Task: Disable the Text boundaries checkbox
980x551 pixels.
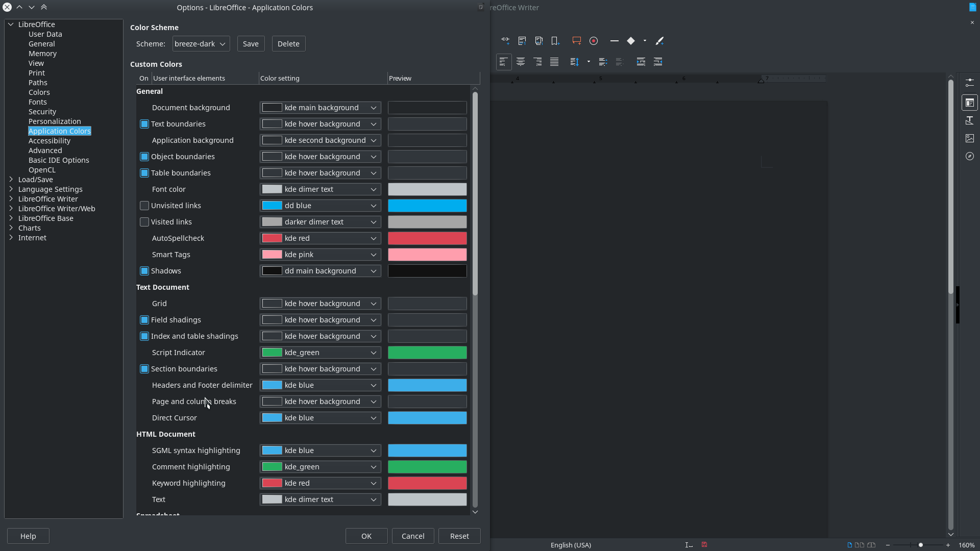Action: 144,124
